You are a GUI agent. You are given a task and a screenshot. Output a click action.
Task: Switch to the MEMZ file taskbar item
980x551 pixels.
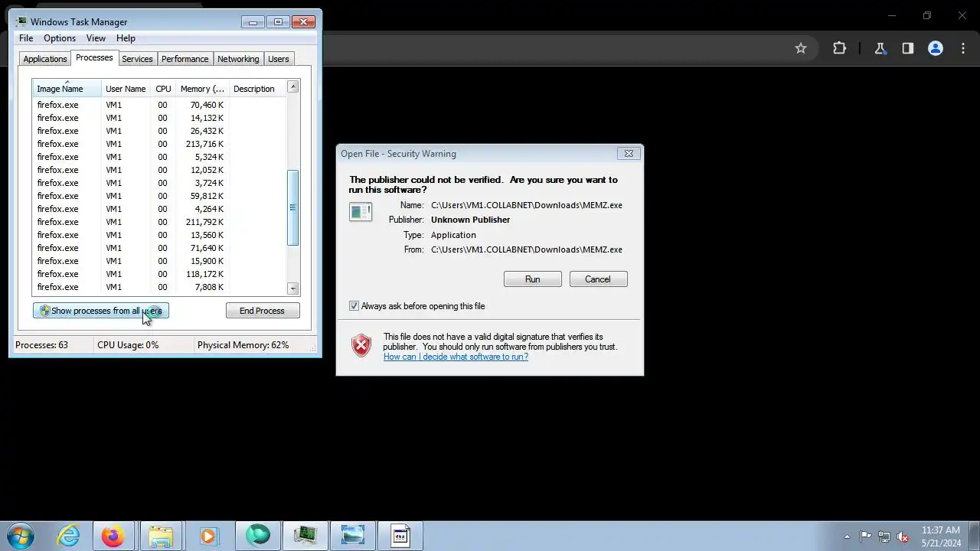click(x=400, y=536)
